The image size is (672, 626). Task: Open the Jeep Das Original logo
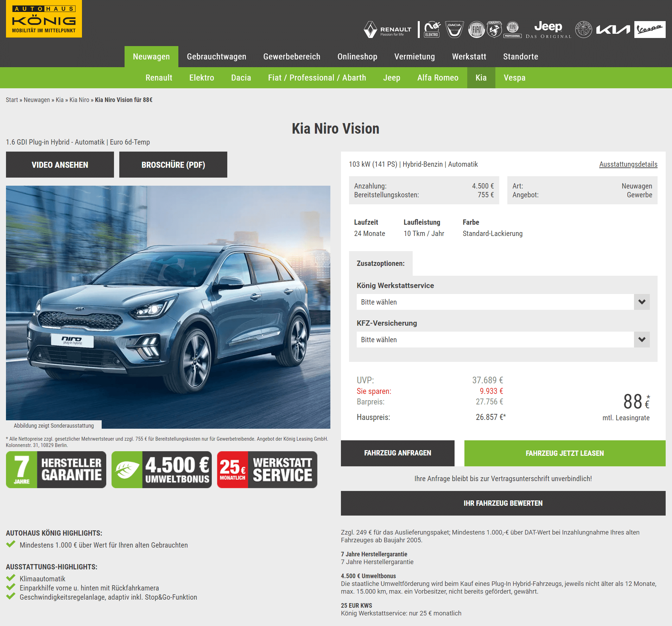click(548, 30)
